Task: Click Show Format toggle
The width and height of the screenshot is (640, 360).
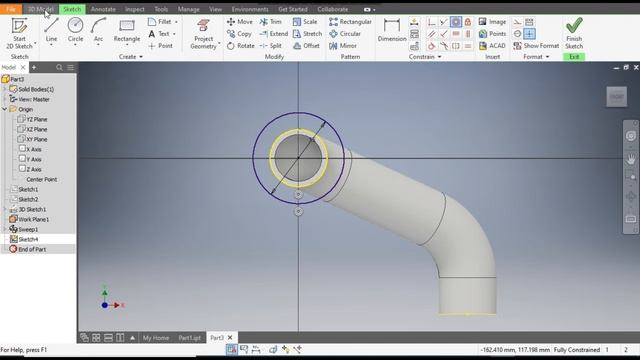Action: coord(536,46)
